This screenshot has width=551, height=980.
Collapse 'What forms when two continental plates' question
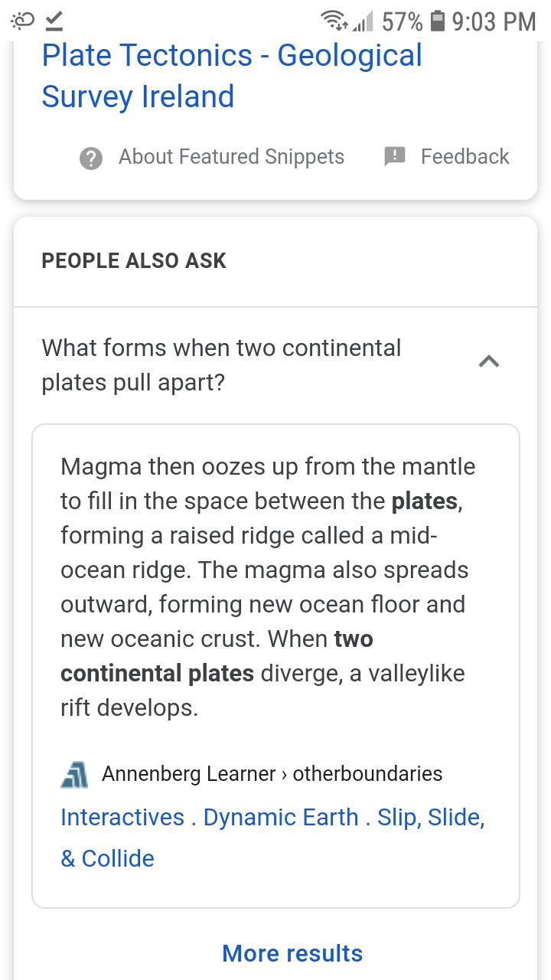click(222, 364)
